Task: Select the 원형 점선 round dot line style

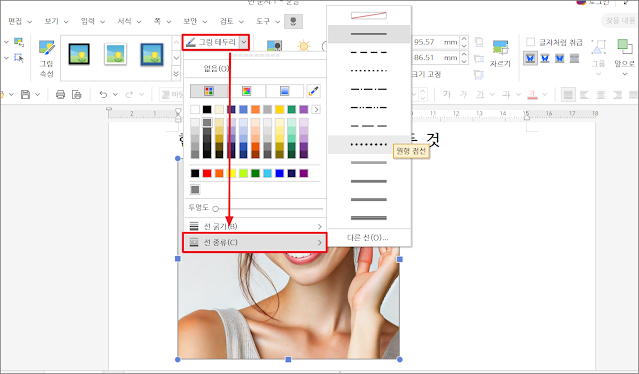Action: 369,145
